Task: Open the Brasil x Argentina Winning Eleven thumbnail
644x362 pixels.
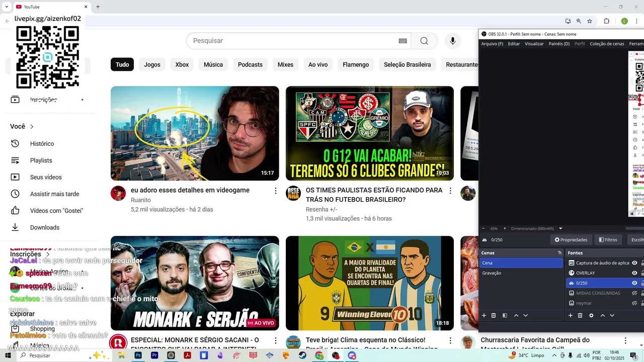Action: [370, 283]
